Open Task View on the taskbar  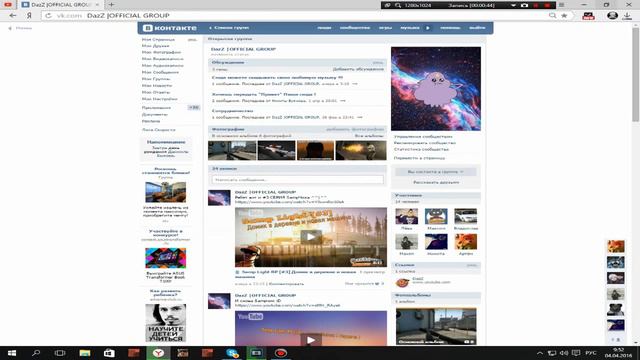click(x=60, y=353)
